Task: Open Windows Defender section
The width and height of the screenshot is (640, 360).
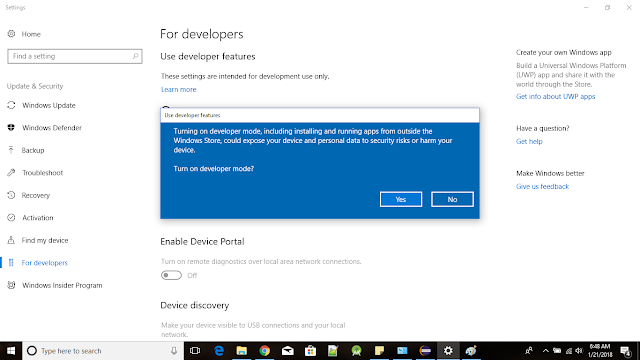Action: click(45, 128)
